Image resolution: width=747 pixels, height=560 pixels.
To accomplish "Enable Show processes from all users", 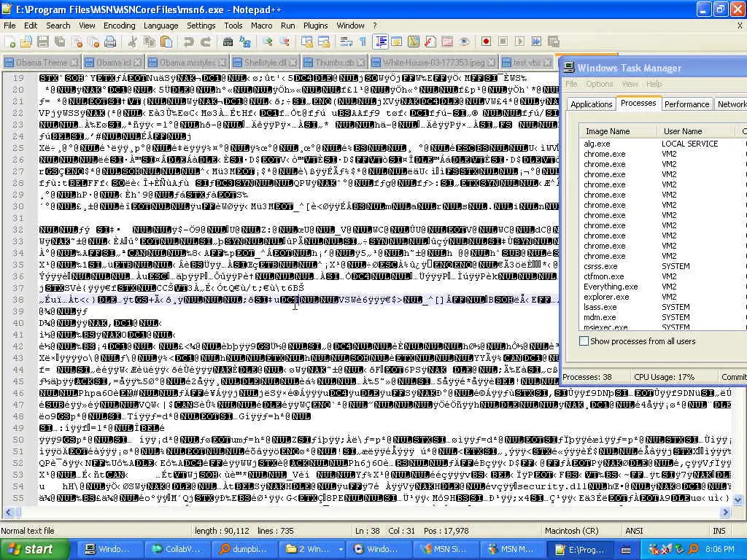I will pos(584,341).
